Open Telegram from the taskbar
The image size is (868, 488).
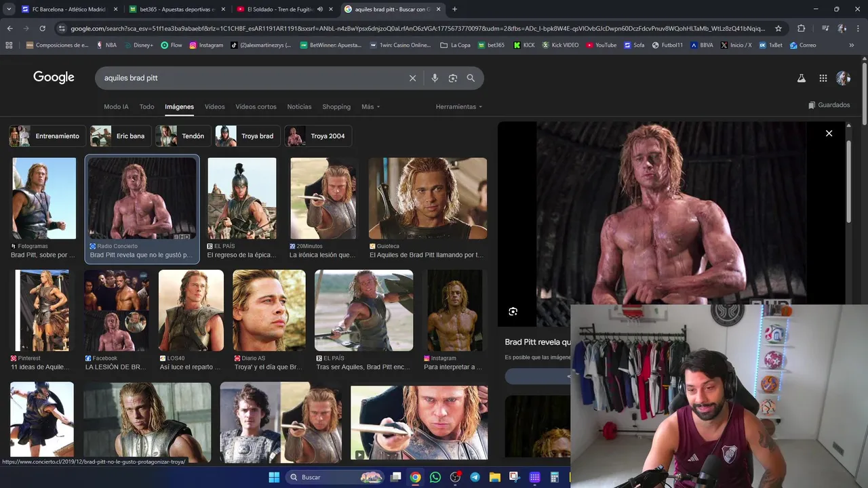coord(475,477)
